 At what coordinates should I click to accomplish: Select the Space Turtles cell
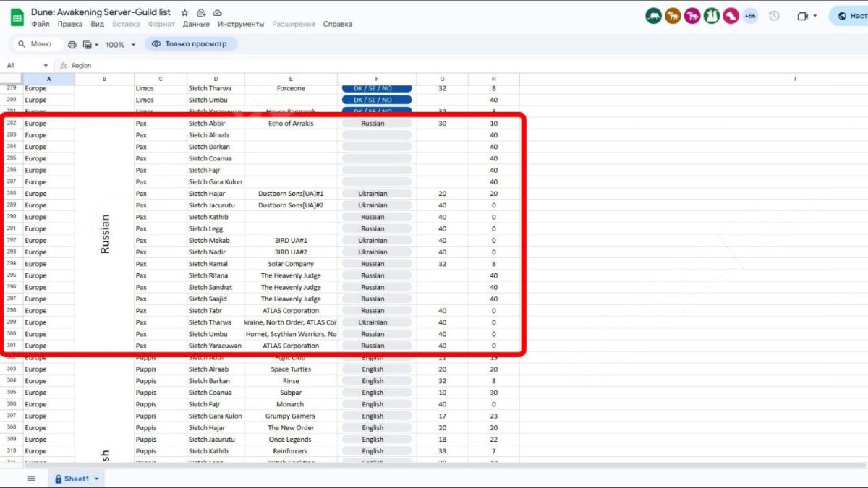pyautogui.click(x=291, y=369)
